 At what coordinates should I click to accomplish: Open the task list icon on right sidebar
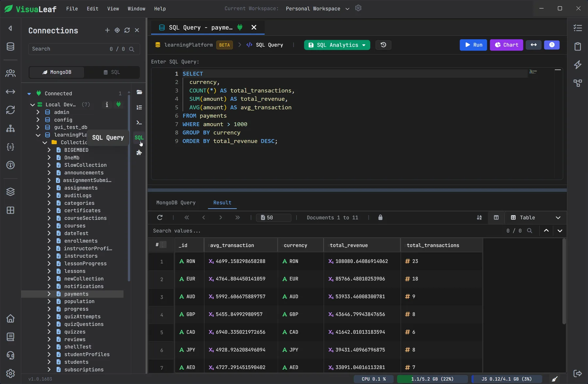click(x=578, y=28)
